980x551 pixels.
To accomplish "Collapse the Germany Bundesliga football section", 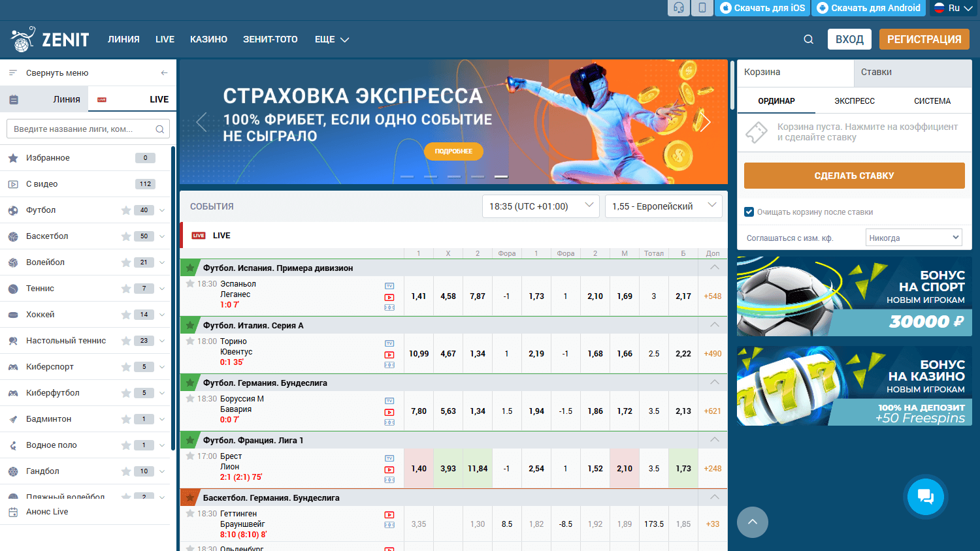I will click(715, 383).
